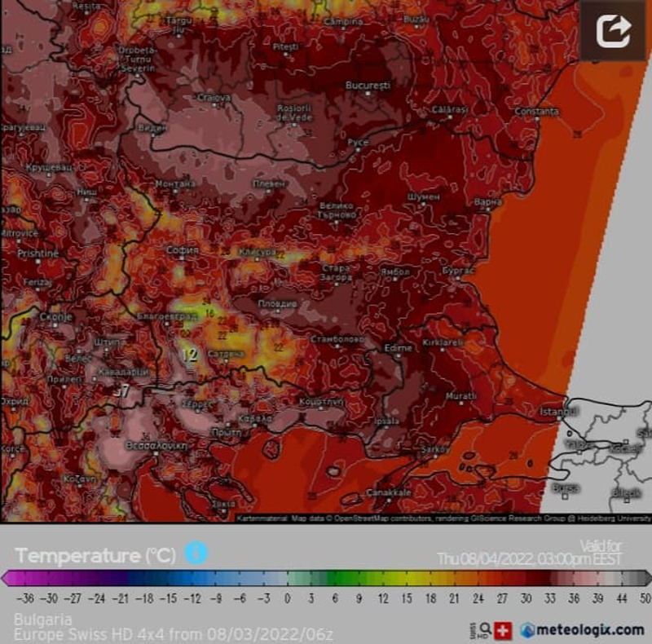
Task: Pick the 30 °C red scale color
Action: (526, 578)
